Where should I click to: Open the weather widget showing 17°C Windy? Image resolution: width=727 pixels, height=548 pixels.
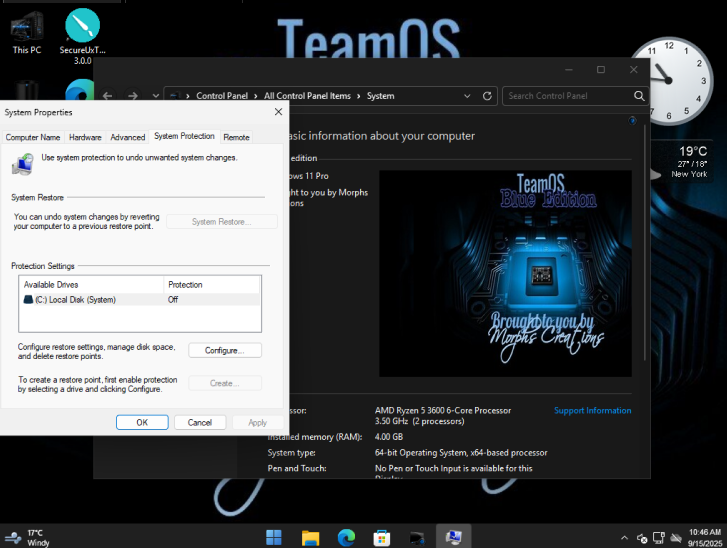tap(26, 537)
